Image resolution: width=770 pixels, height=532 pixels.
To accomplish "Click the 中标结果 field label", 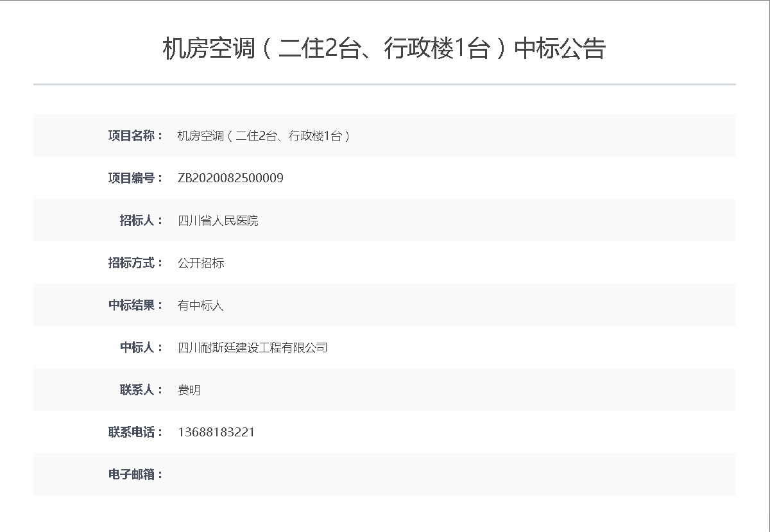I will pos(135,305).
